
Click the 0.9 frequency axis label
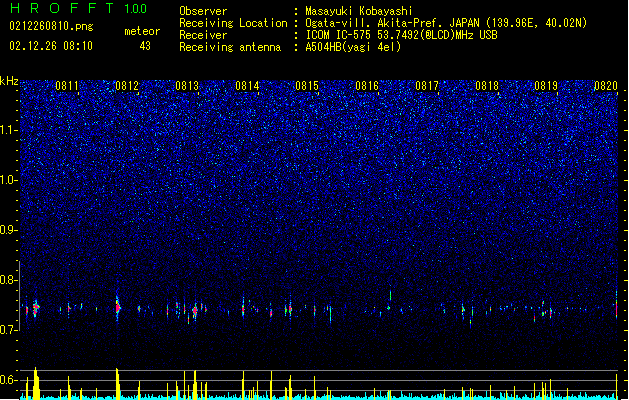tap(9, 230)
